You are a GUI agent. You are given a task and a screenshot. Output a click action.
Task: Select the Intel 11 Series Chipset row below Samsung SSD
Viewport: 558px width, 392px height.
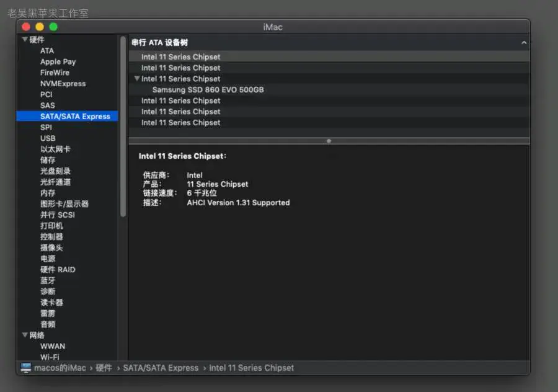[x=329, y=100]
